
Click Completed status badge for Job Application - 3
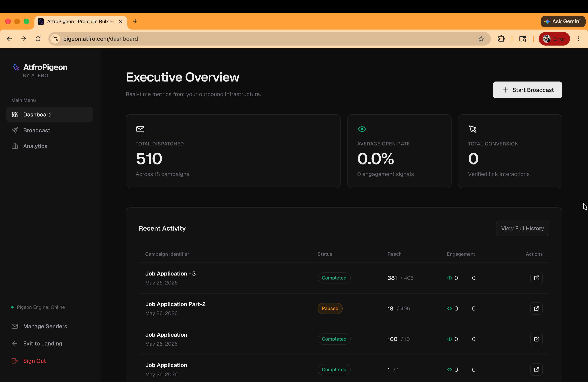pyautogui.click(x=334, y=278)
